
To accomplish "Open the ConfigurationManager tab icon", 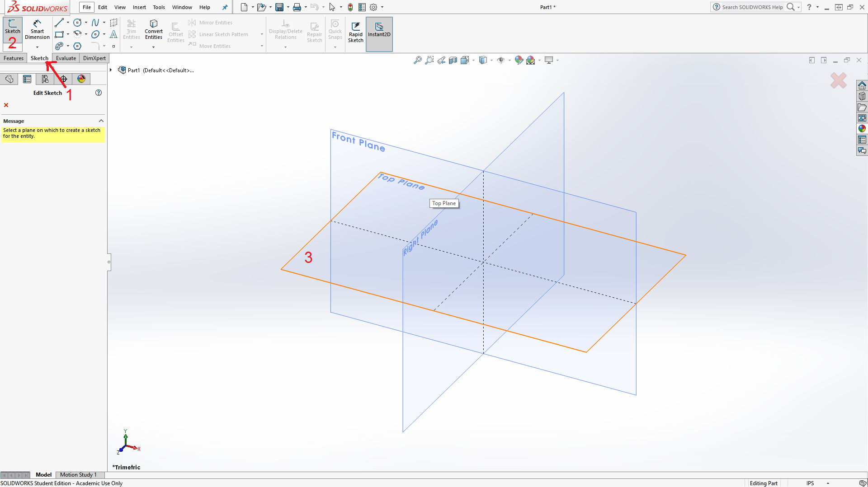I will pyautogui.click(x=45, y=79).
